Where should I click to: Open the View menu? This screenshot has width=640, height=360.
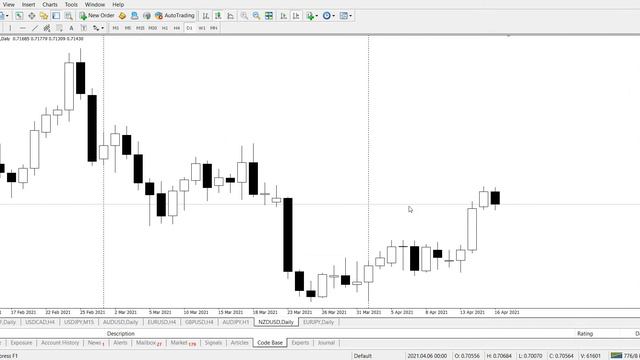8,4
